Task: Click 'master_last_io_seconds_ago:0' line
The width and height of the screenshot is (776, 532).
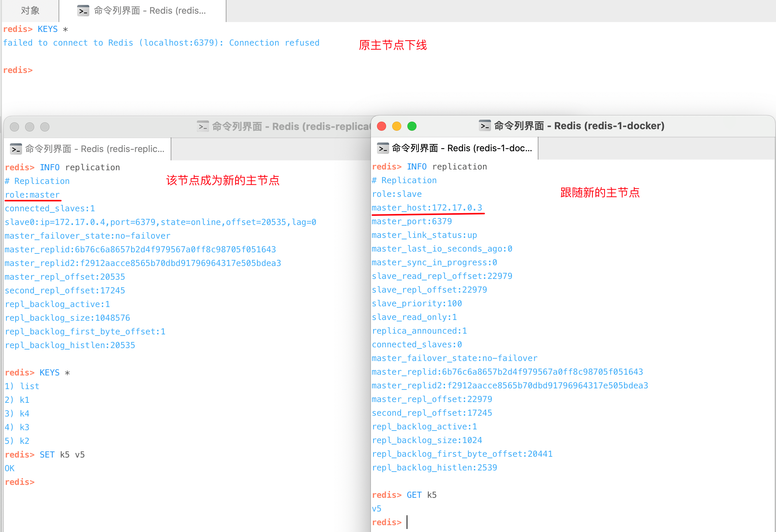Action: click(442, 249)
